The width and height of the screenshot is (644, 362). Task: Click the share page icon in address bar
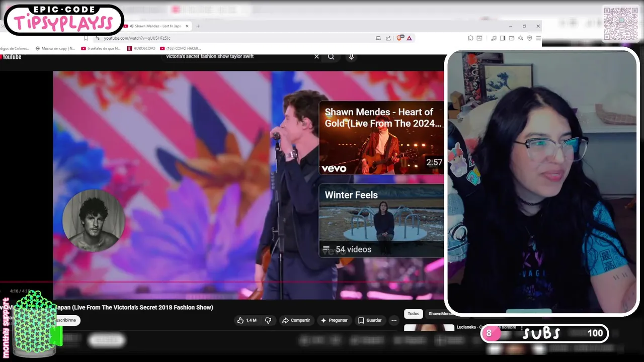(388, 38)
